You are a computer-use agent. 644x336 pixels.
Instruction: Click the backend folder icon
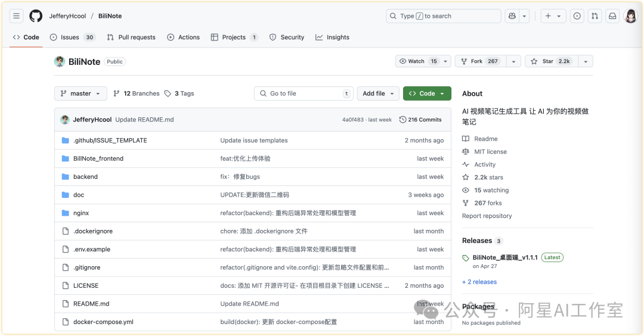pyautogui.click(x=66, y=176)
